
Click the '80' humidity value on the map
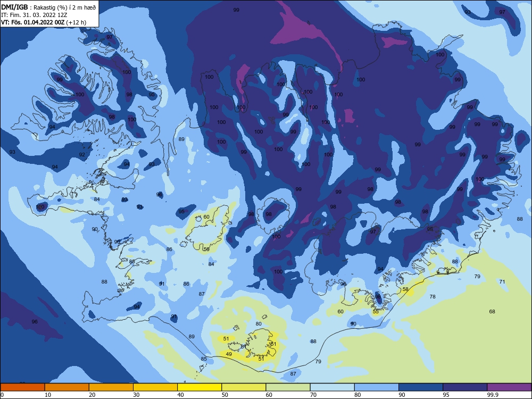pyautogui.click(x=259, y=323)
